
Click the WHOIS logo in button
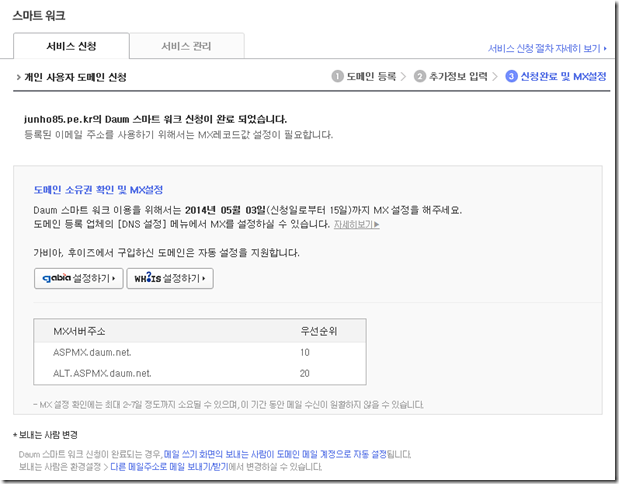[148, 278]
